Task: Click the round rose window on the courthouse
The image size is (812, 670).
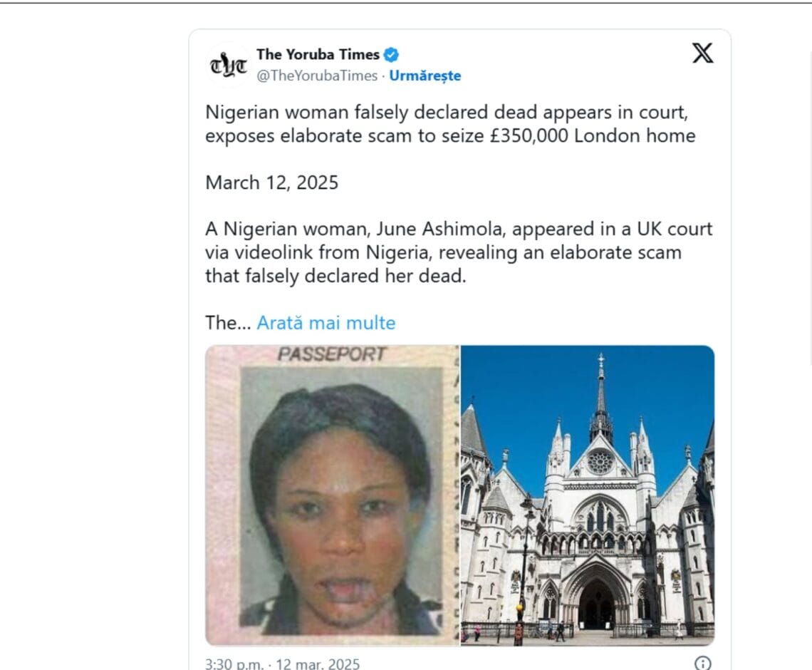Action: [600, 461]
